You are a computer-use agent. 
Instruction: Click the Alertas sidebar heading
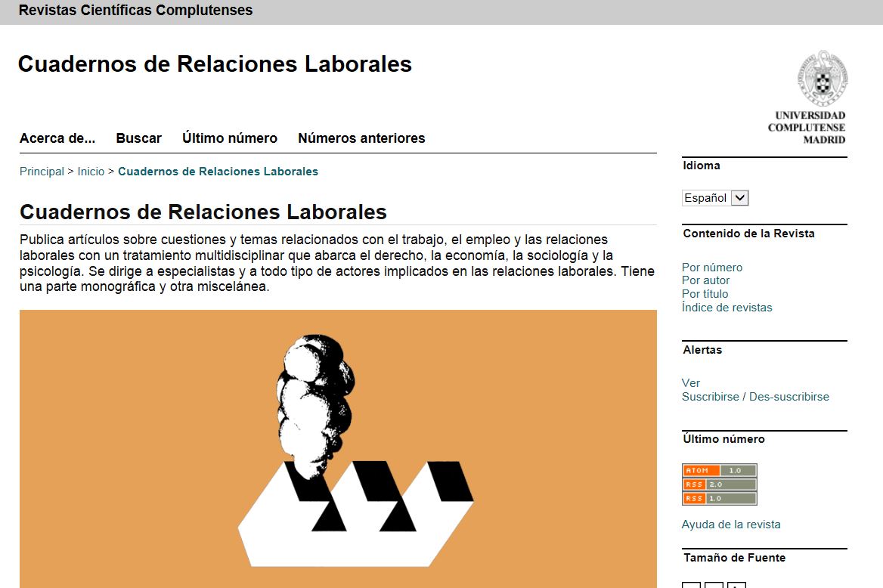703,350
